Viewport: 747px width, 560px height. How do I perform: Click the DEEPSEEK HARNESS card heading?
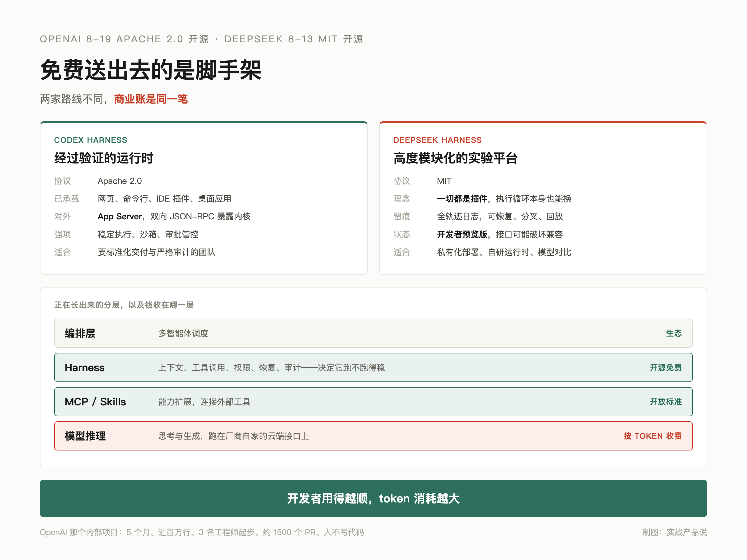(x=437, y=140)
